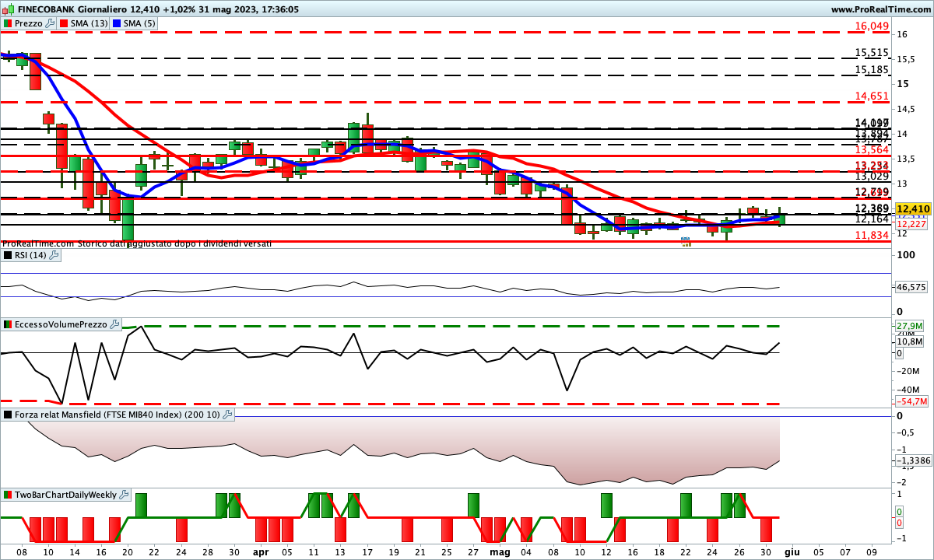This screenshot has width=934, height=560.
Task: Click the 15,515 level label
Action: pos(872,53)
